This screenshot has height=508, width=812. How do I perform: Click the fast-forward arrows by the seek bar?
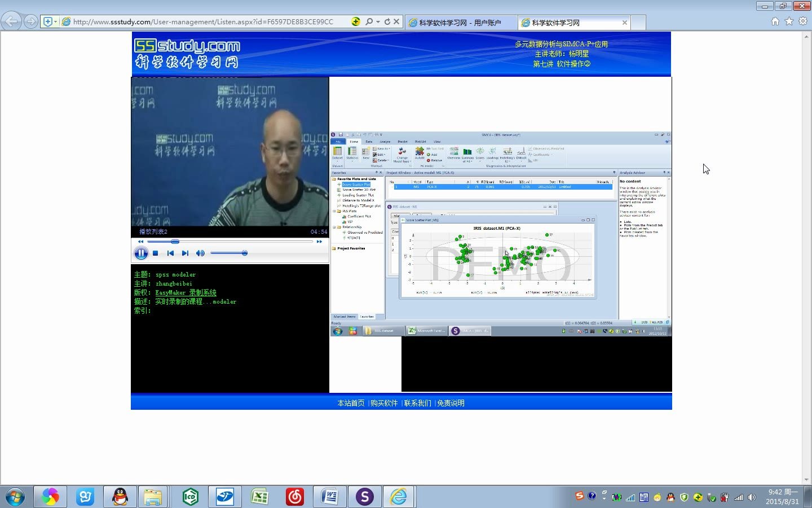tap(319, 242)
